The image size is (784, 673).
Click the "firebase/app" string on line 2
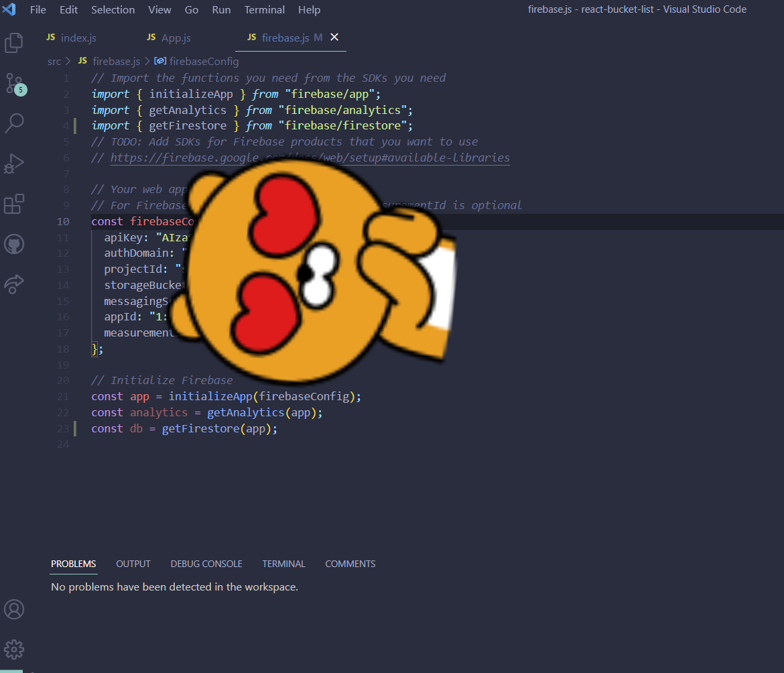click(x=330, y=94)
